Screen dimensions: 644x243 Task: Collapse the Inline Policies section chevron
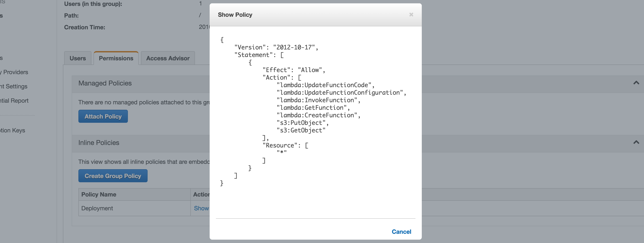pos(636,142)
